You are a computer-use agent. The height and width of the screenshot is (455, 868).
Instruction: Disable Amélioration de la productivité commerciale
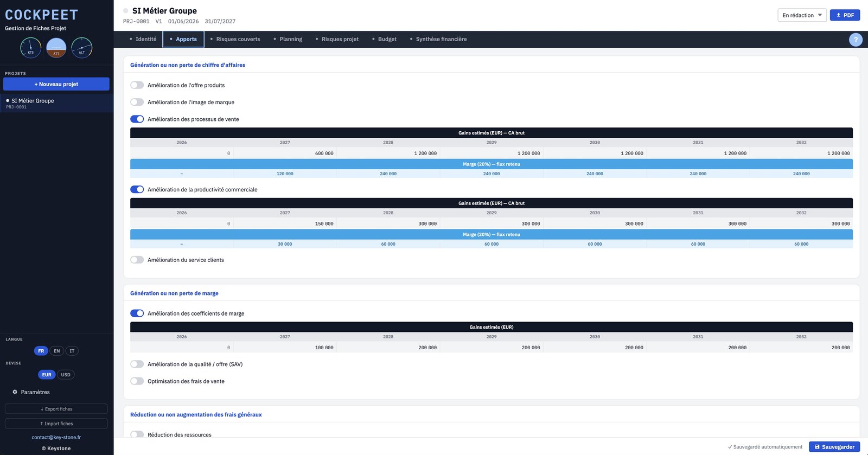[x=137, y=189]
